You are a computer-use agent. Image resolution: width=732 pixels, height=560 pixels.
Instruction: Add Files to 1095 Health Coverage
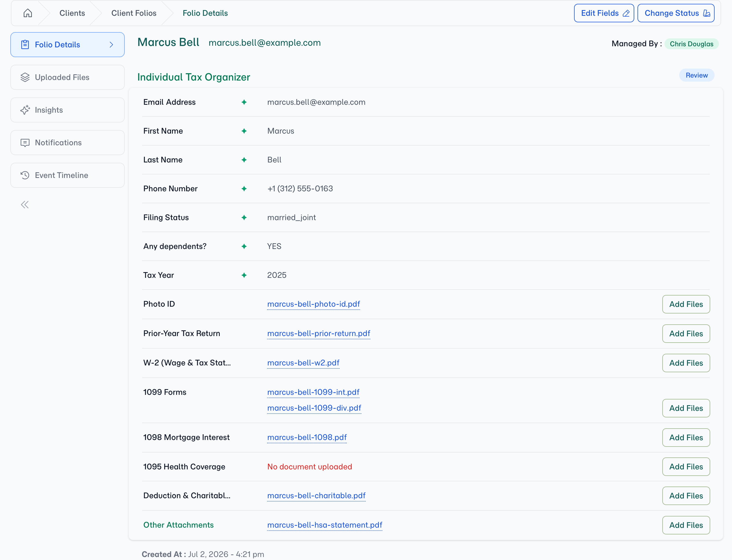coord(686,467)
